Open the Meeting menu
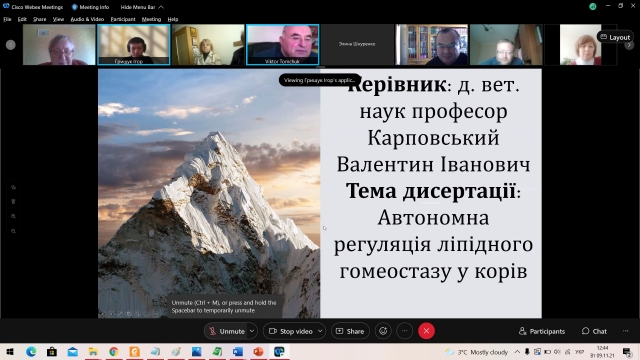Screen dimensions: 640x360 click(151, 19)
